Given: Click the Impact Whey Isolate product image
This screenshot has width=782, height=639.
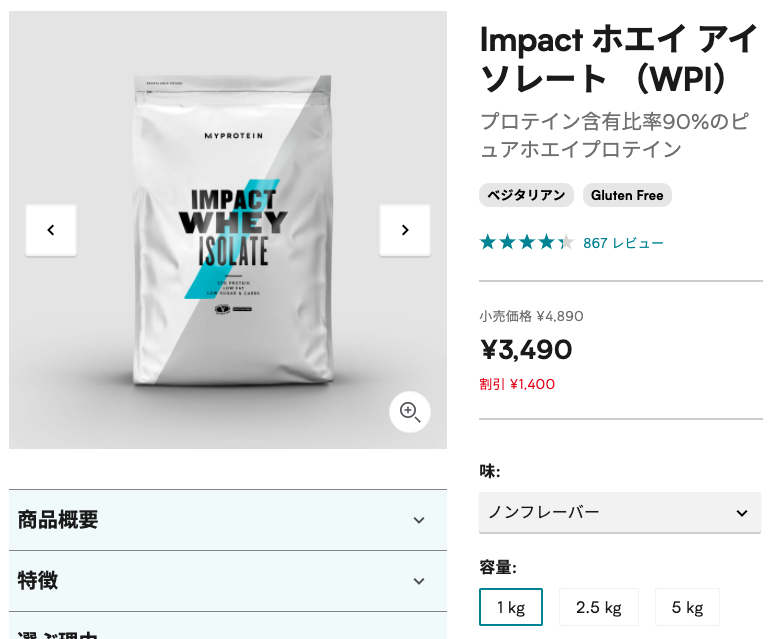Looking at the screenshot, I should coord(232,230).
